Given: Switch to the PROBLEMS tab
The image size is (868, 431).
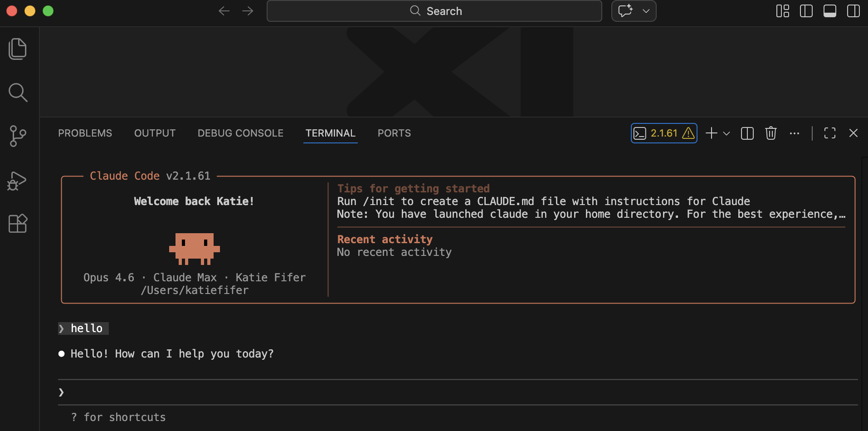Looking at the screenshot, I should [85, 133].
